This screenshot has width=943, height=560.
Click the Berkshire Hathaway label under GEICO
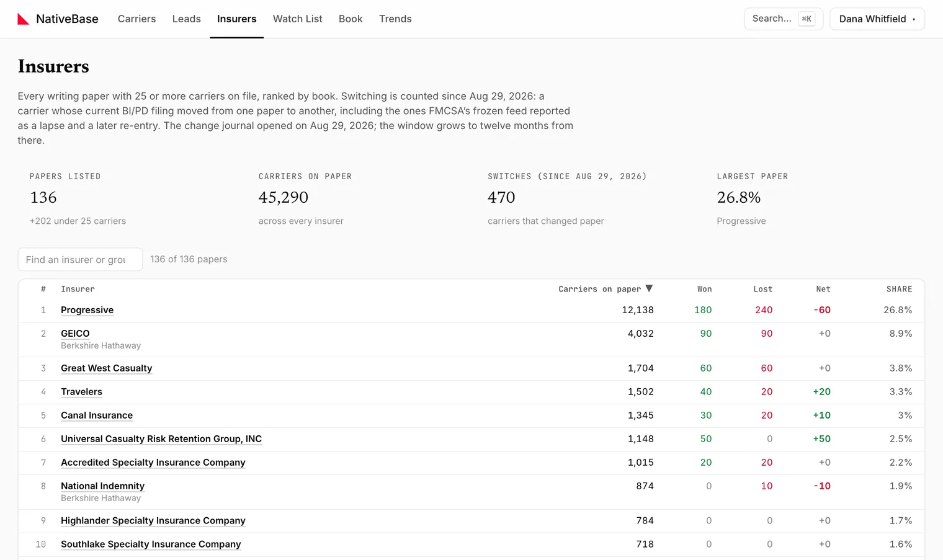pos(101,345)
